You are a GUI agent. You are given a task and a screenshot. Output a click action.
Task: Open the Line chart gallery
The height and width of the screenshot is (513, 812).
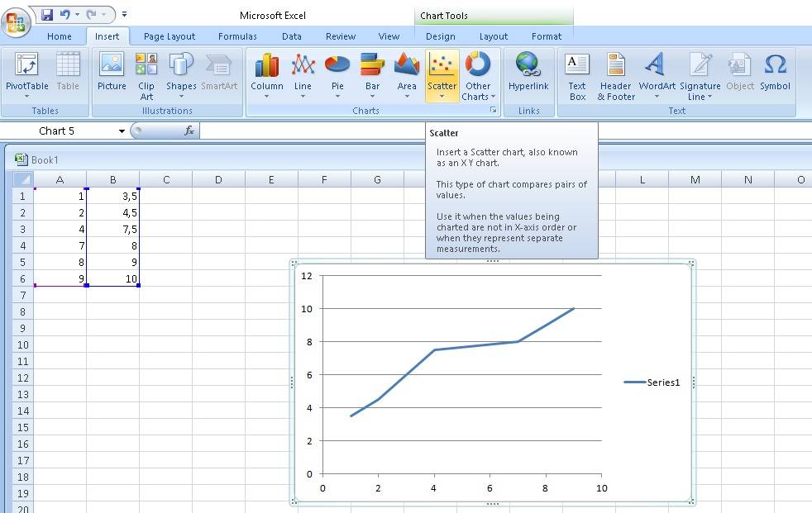pyautogui.click(x=303, y=75)
